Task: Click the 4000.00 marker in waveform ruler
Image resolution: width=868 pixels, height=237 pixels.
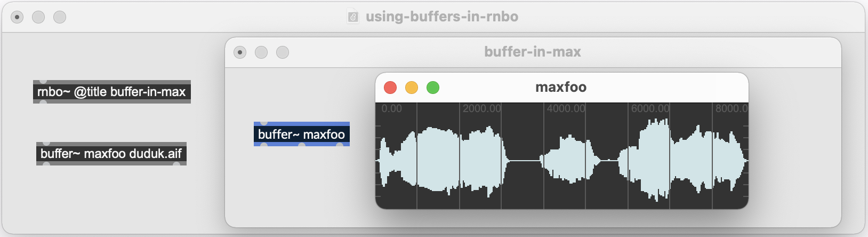Action: click(566, 108)
